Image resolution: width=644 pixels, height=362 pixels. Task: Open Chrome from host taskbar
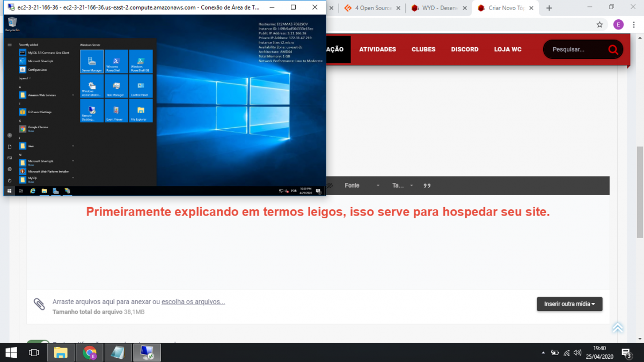[x=90, y=352]
